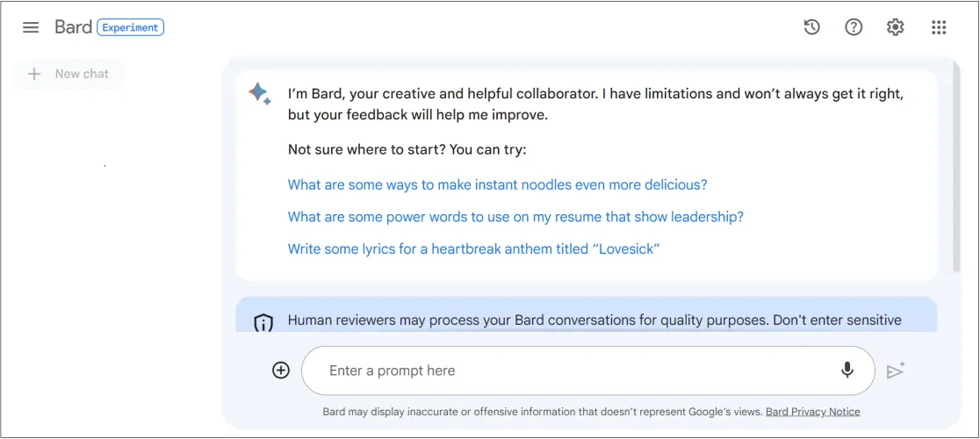Image resolution: width=980 pixels, height=439 pixels.
Task: Click the Experiment badge
Action: (130, 27)
